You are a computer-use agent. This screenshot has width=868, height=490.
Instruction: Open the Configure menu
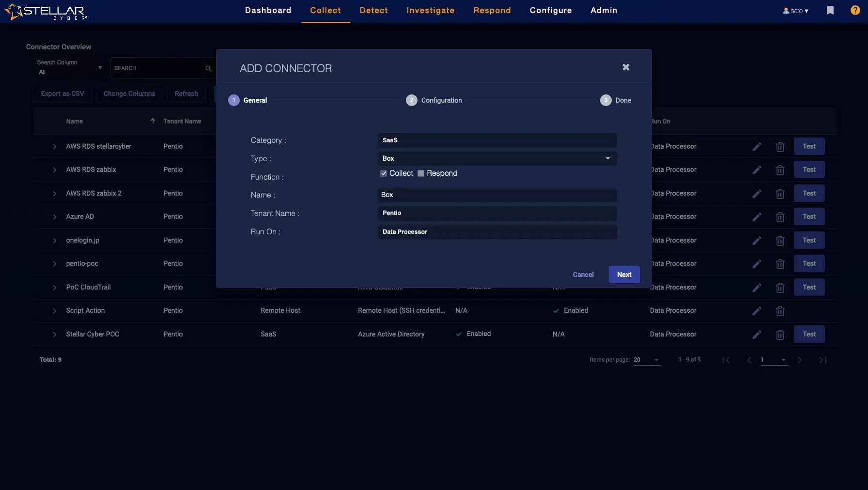550,11
